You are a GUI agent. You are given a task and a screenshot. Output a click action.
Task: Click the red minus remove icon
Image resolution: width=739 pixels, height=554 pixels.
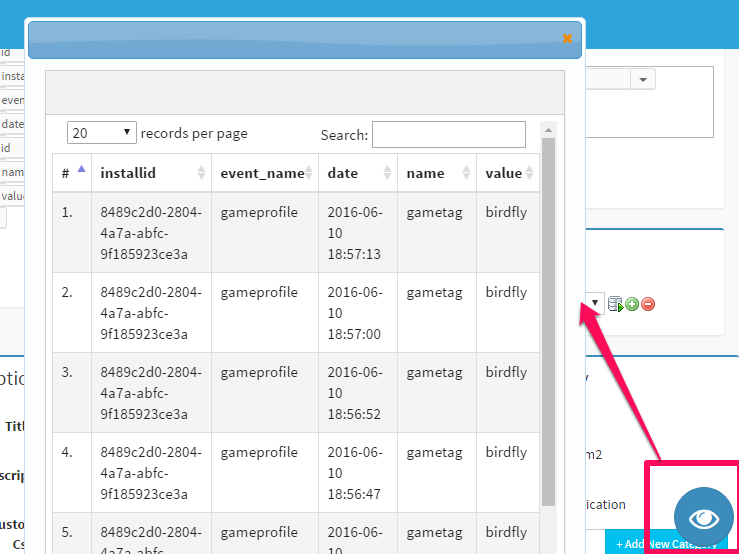(x=648, y=304)
